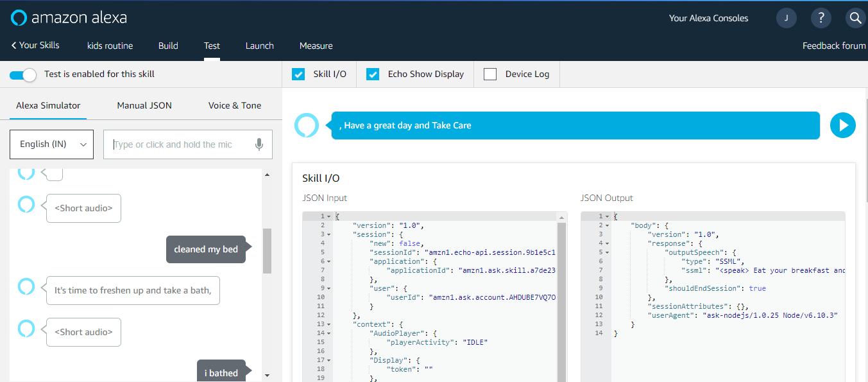Click the sessionId line in JSON Input
The height and width of the screenshot is (382, 868).
[x=463, y=252]
